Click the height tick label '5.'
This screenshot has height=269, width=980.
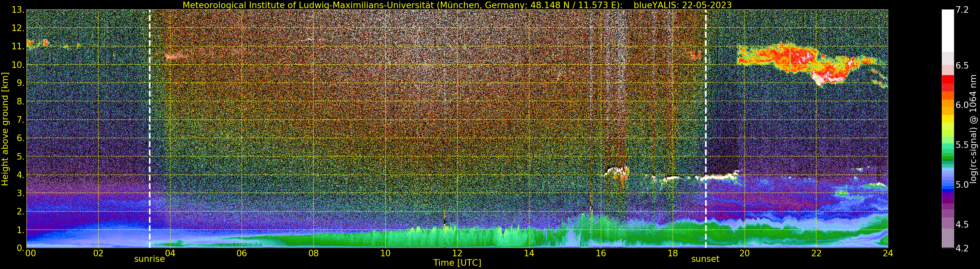coord(20,157)
